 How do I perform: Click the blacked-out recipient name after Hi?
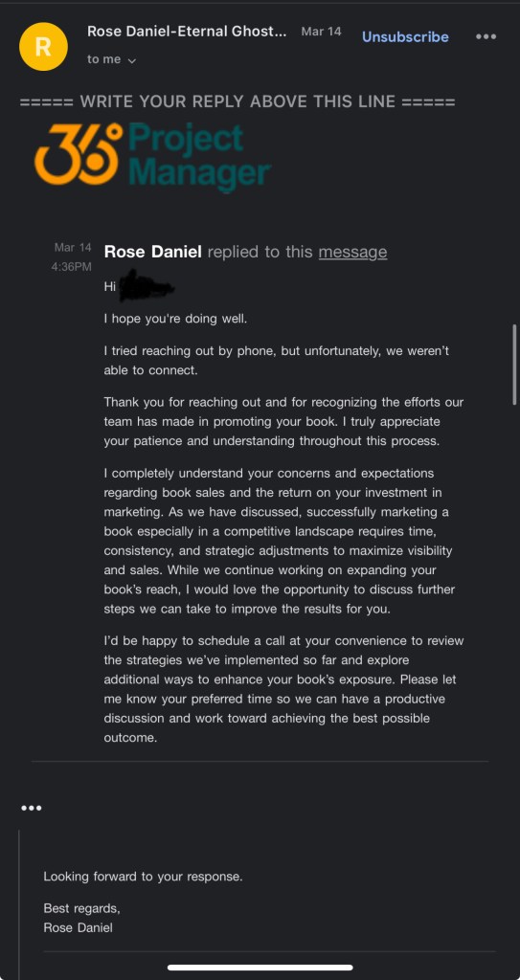147,286
